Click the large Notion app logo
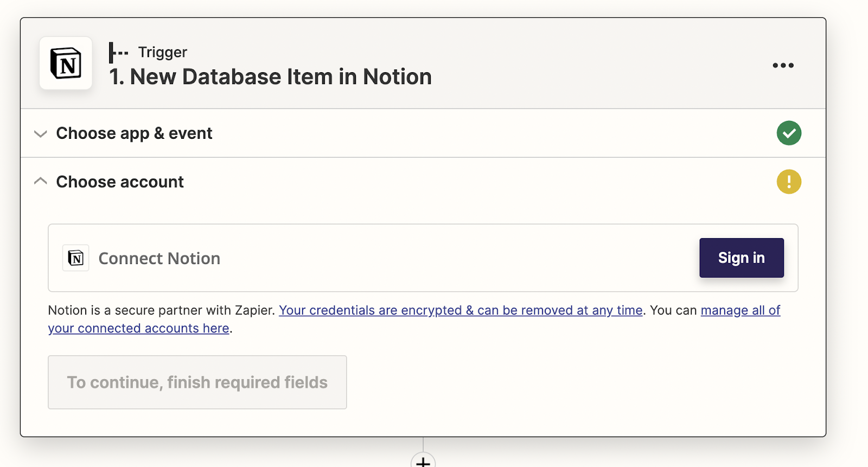Screen dimensions: 868x467 tap(66, 63)
